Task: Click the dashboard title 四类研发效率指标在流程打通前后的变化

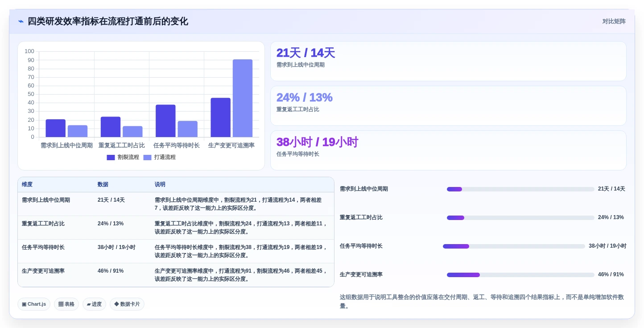Action: click(x=108, y=21)
